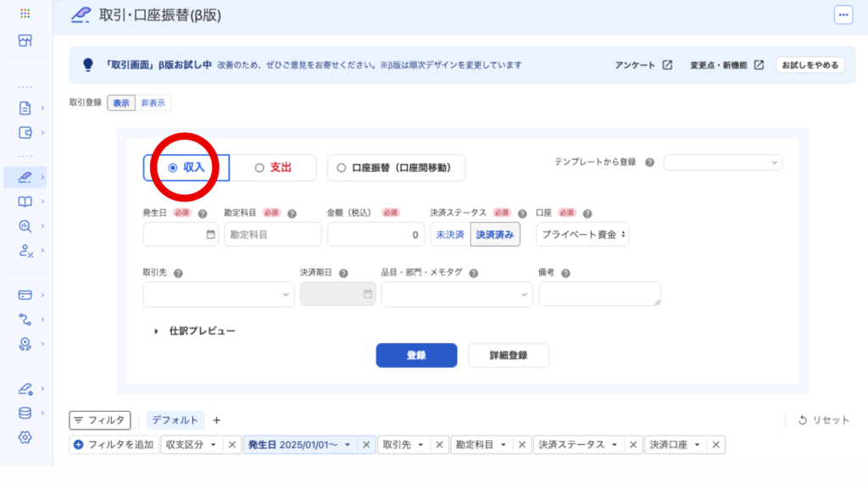
Task: Open settings gear icon in sidebar
Action: point(25,437)
